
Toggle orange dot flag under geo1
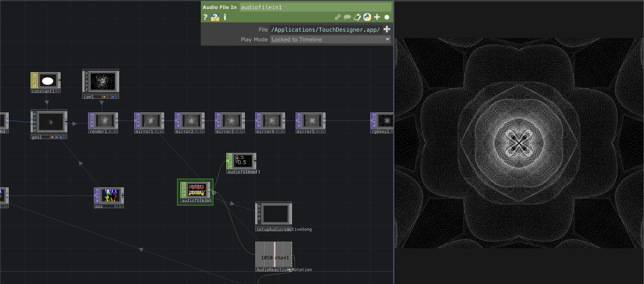pyautogui.click(x=53, y=137)
